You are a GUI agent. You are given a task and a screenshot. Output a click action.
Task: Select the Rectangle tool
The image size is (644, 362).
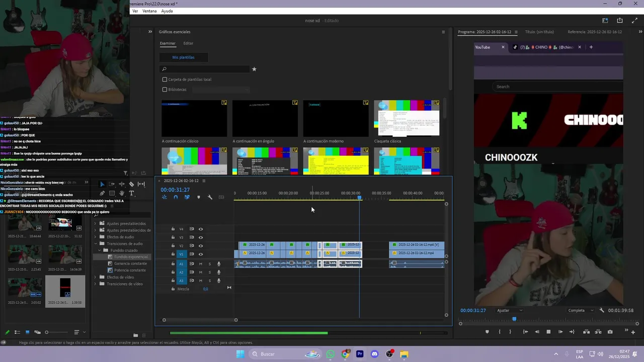112,193
